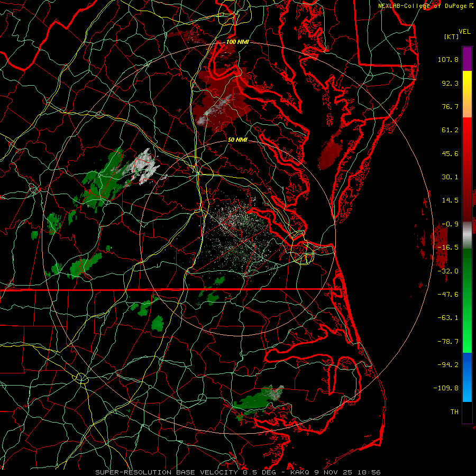Select the 61.2 velocity scale value
476x476 pixels.
click(450, 130)
